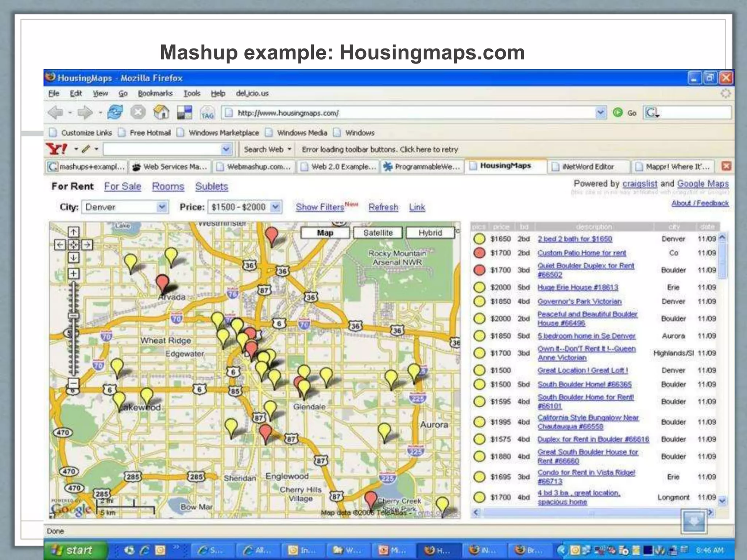Open the Tools menu
This screenshot has width=747, height=560.
click(192, 93)
